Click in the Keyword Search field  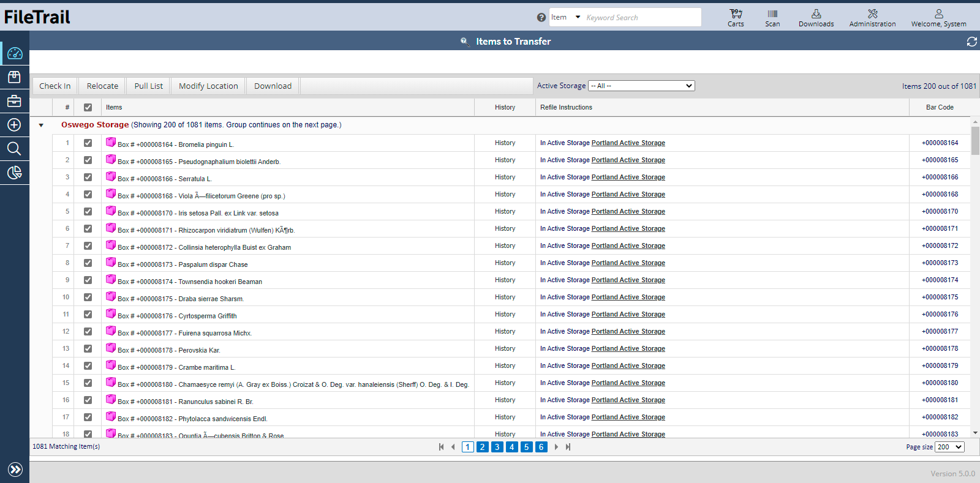(642, 17)
